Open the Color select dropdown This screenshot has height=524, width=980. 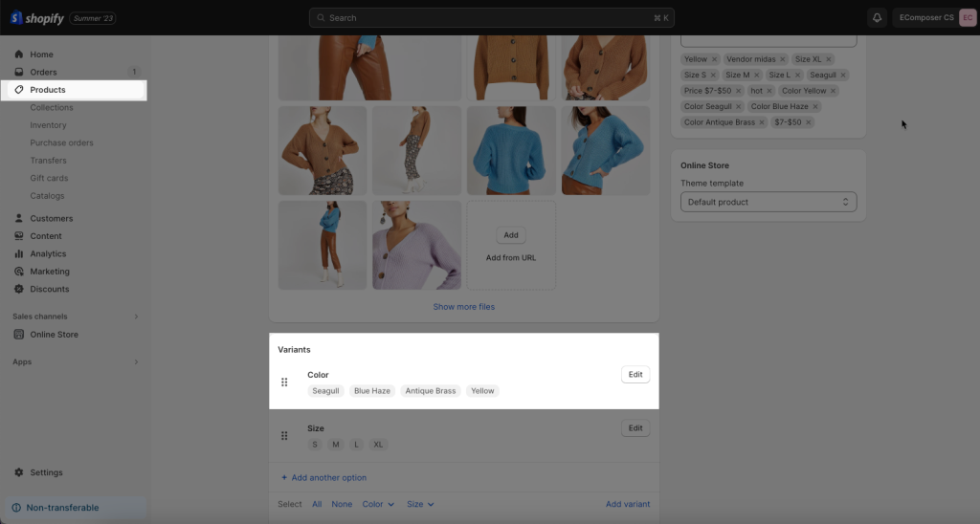tap(378, 504)
